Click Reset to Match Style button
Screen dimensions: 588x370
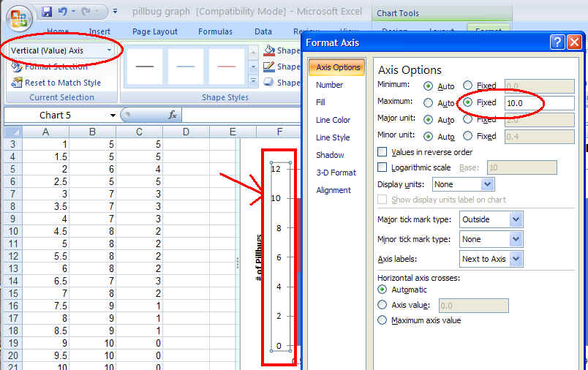pos(56,83)
